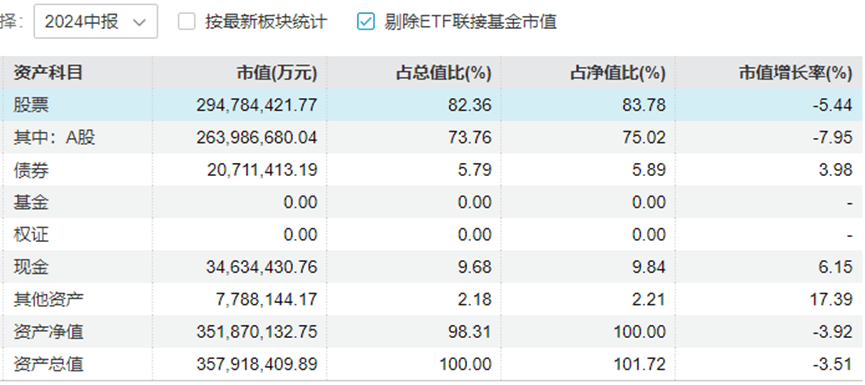Select the 资产净值 row label
Image resolution: width=865 pixels, height=385 pixels.
pyautogui.click(x=48, y=332)
